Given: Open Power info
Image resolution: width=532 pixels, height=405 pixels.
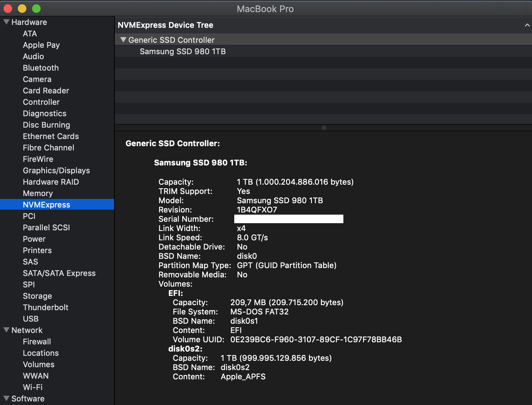Looking at the screenshot, I should (34, 239).
